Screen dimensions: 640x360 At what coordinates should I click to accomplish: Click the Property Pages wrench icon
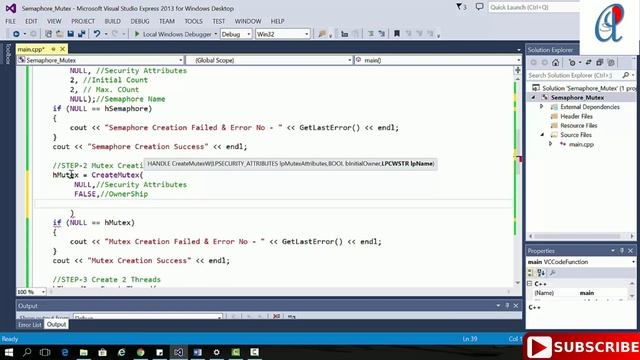(x=553, y=273)
